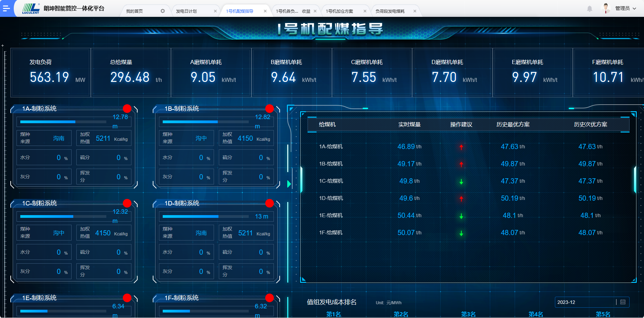Click the red up arrow for 1A-给煤机
The height and width of the screenshot is (318, 644).
(x=461, y=147)
